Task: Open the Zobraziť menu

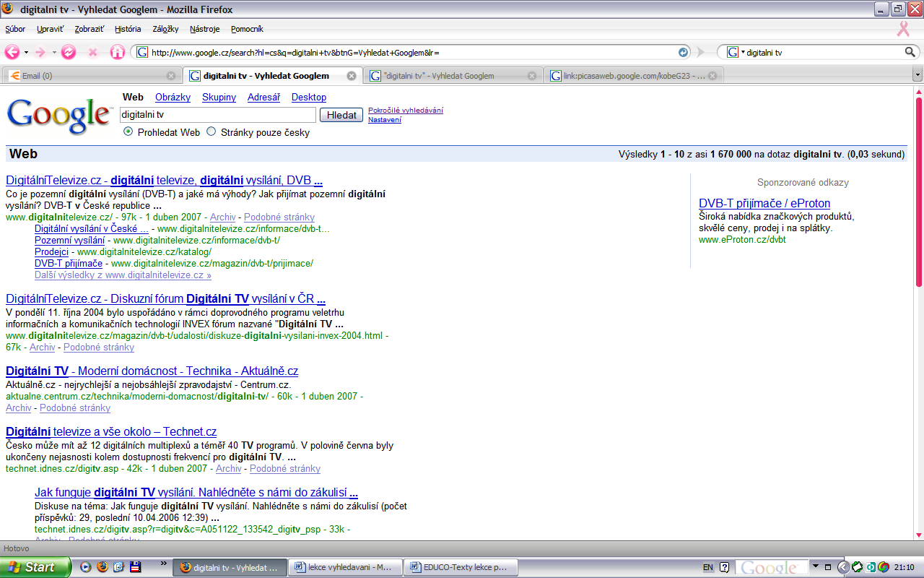Action: 90,29
